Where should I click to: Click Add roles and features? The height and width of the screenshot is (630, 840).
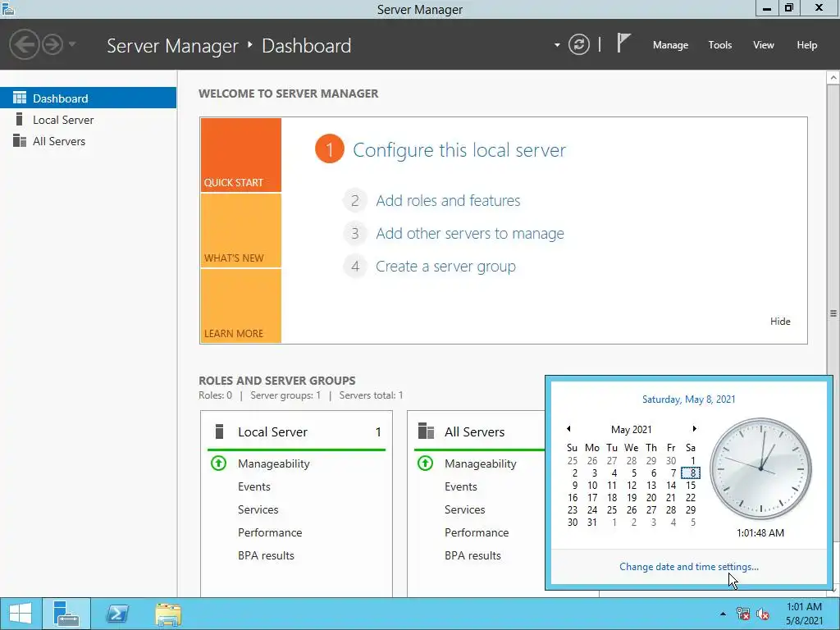[448, 200]
